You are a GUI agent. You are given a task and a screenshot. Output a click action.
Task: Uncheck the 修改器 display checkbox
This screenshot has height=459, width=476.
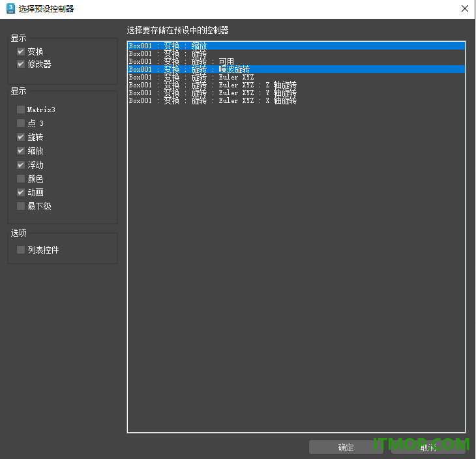(x=21, y=64)
